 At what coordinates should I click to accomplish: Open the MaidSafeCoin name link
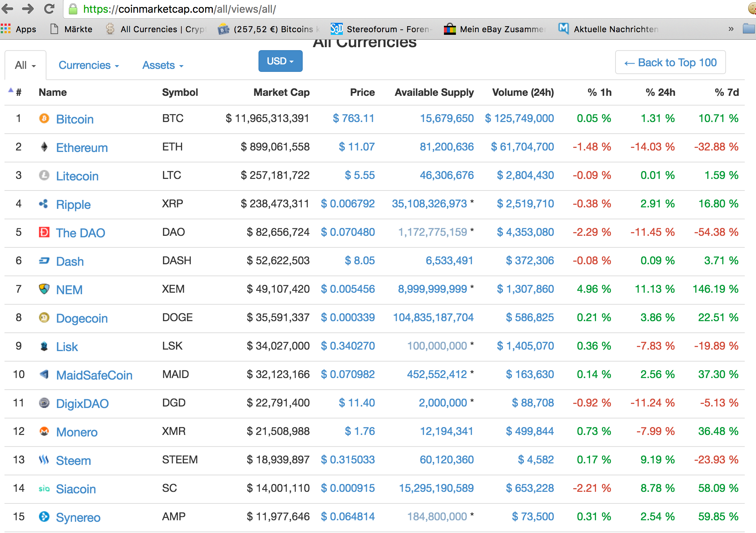[x=94, y=375]
